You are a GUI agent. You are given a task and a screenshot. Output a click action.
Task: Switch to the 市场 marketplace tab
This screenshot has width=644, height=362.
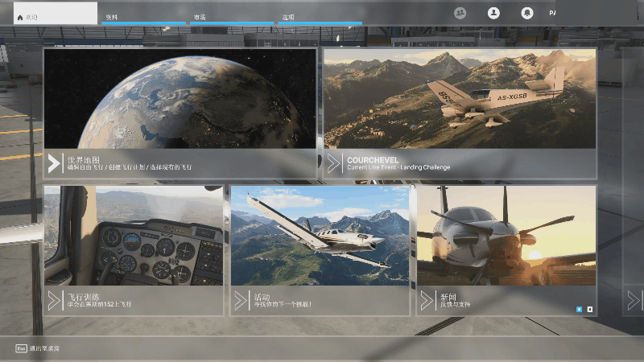[x=232, y=17]
